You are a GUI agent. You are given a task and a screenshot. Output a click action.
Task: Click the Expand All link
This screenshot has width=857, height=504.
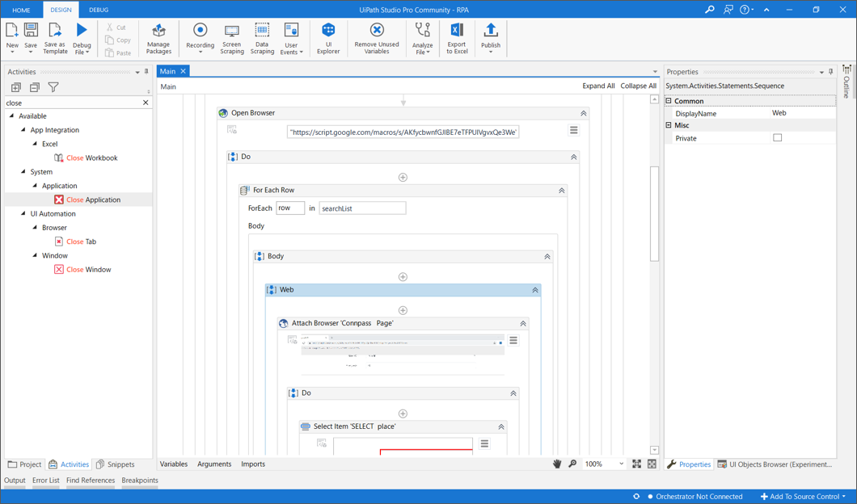[x=598, y=86]
